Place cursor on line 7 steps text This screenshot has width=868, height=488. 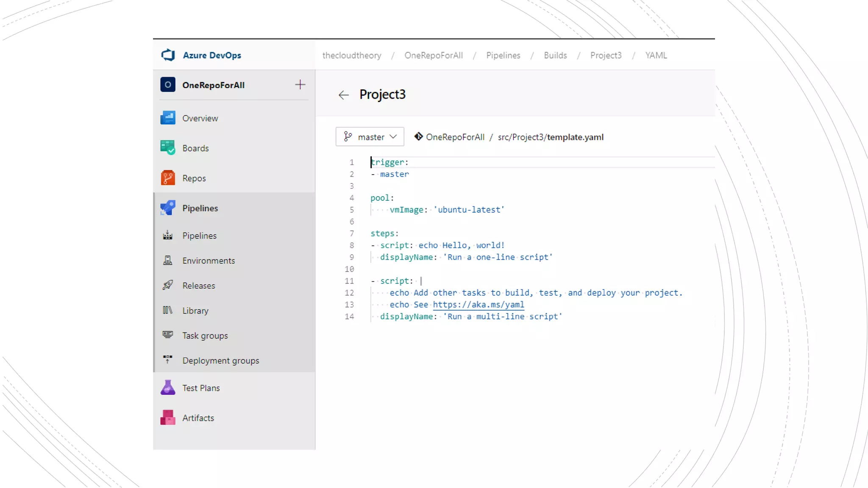[x=384, y=233]
